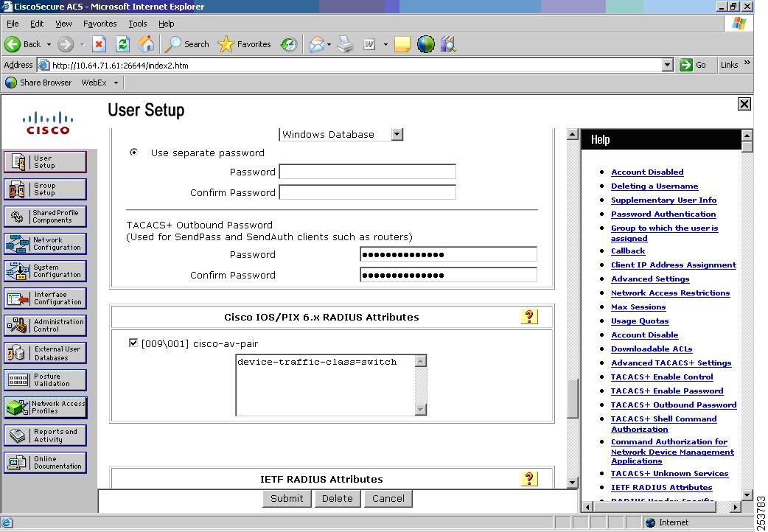Expand the Links toolbar chevron
Screen dimensions: 768x532
pyautogui.click(x=747, y=63)
